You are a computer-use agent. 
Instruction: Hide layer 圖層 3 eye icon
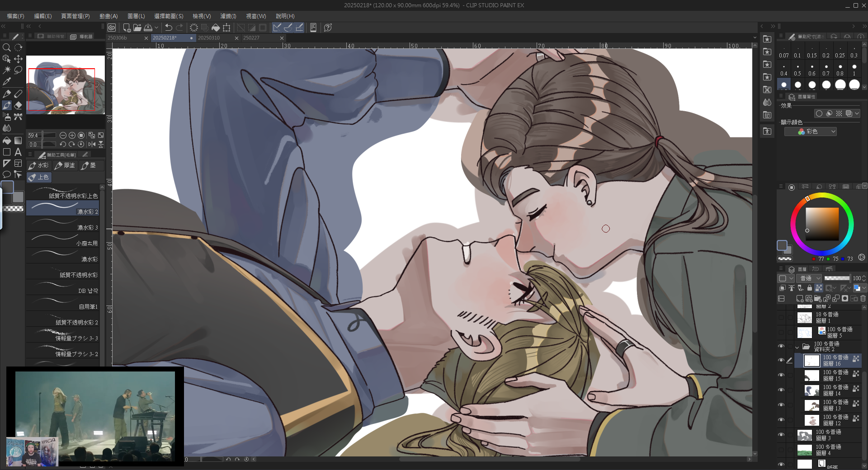tap(781, 435)
